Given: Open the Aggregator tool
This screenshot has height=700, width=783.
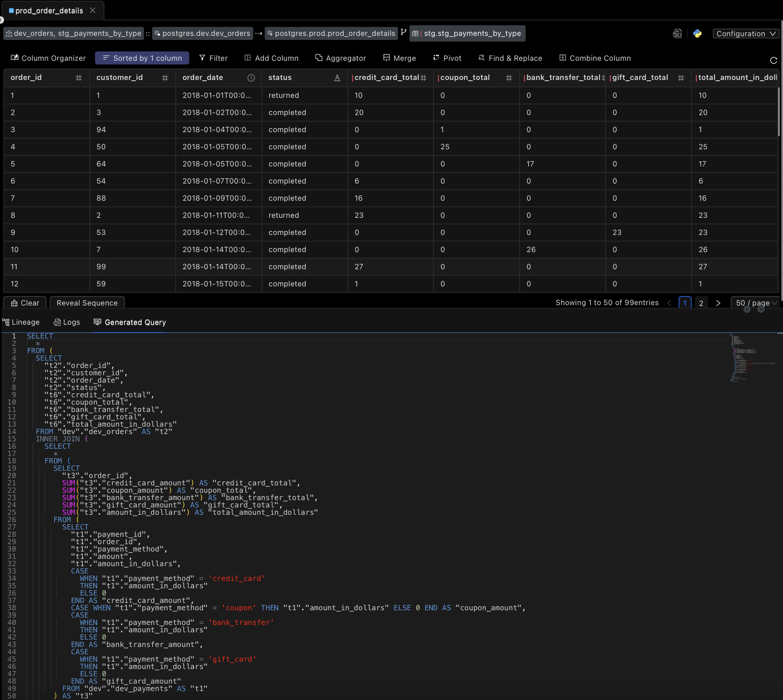Looking at the screenshot, I should 341,58.
